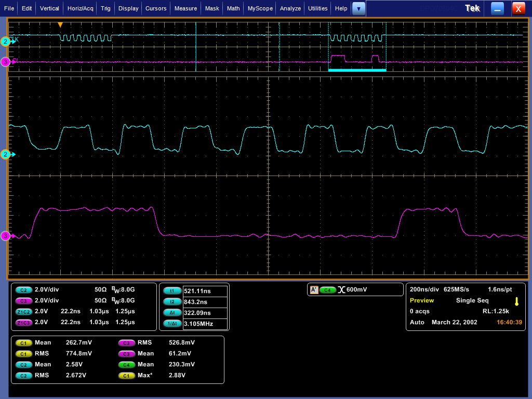Image resolution: width=532 pixels, height=399 pixels.
Task: Select the t1 cursor readout badge
Action: [172, 290]
